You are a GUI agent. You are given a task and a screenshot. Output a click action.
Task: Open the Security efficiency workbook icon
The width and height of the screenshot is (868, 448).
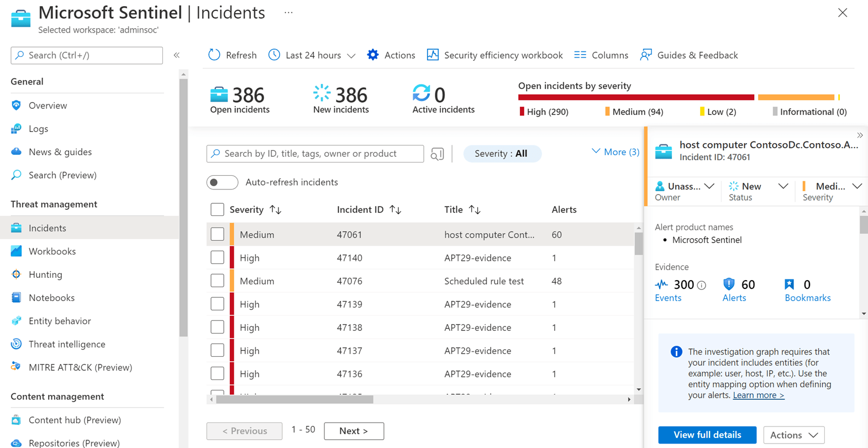[433, 55]
